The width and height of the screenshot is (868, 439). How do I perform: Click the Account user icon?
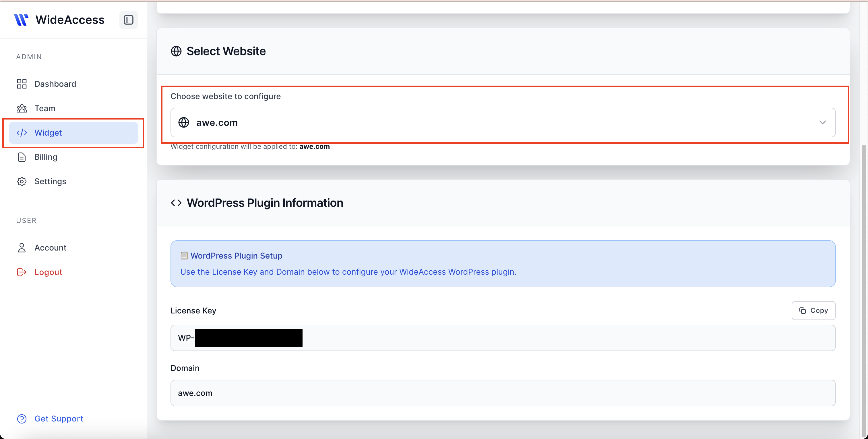pyautogui.click(x=22, y=247)
